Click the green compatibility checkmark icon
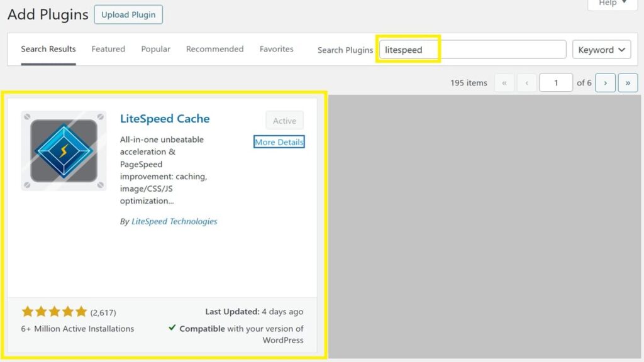The height and width of the screenshot is (362, 644). 172,327
